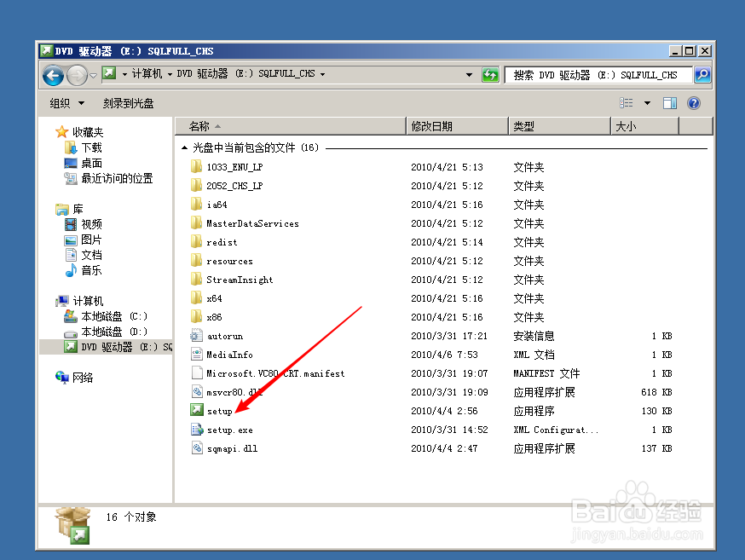This screenshot has height=560, width=745.
Task: Select the 2052_CHS_LP folder icon
Action: point(196,185)
